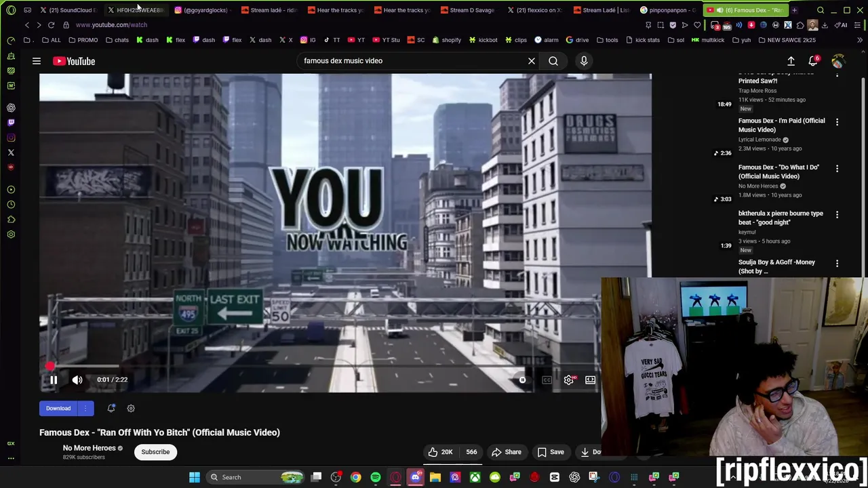
Task: Open the Windows Start button
Action: pos(195,477)
